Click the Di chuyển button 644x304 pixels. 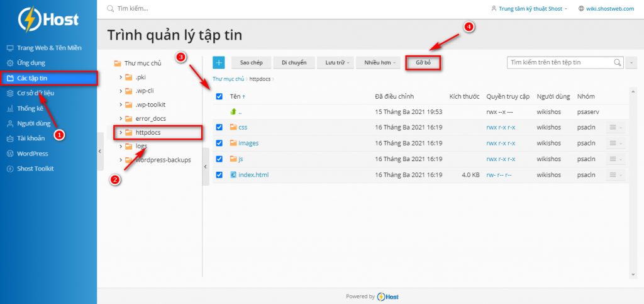point(294,63)
